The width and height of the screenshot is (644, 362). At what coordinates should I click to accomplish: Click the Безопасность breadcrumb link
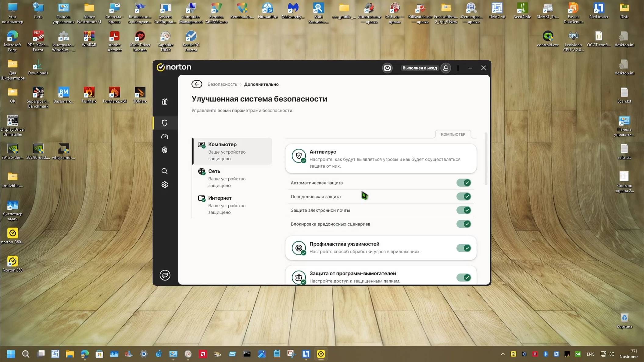tap(222, 84)
